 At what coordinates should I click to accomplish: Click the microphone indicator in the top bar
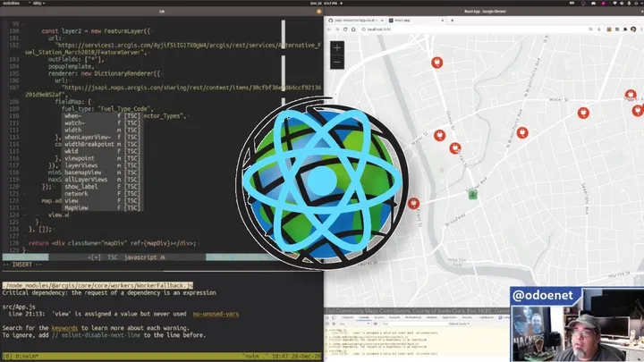629,4
